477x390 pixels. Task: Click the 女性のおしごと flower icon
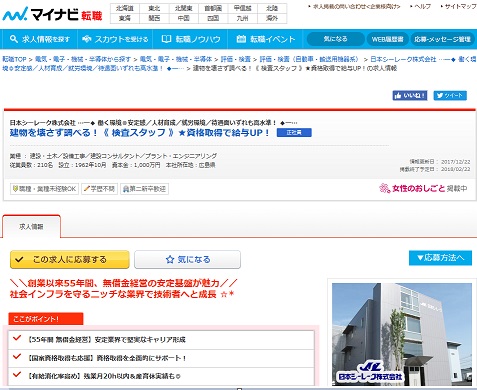point(384,188)
